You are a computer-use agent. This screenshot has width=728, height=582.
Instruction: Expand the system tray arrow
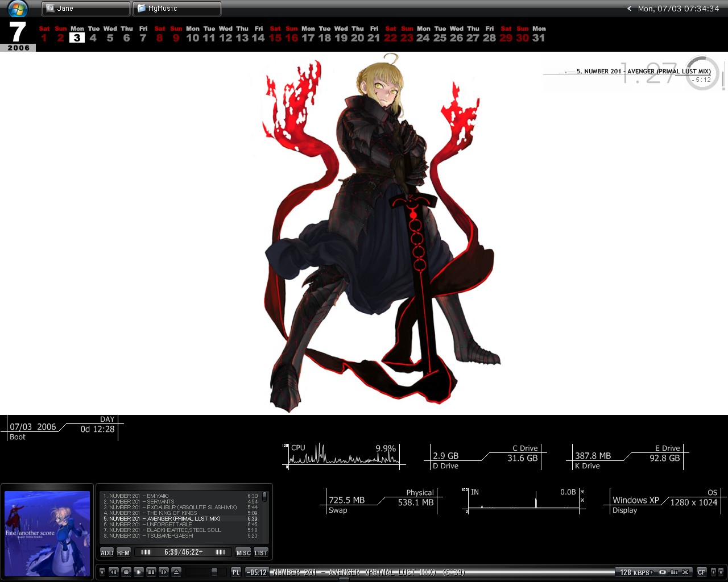[629, 9]
